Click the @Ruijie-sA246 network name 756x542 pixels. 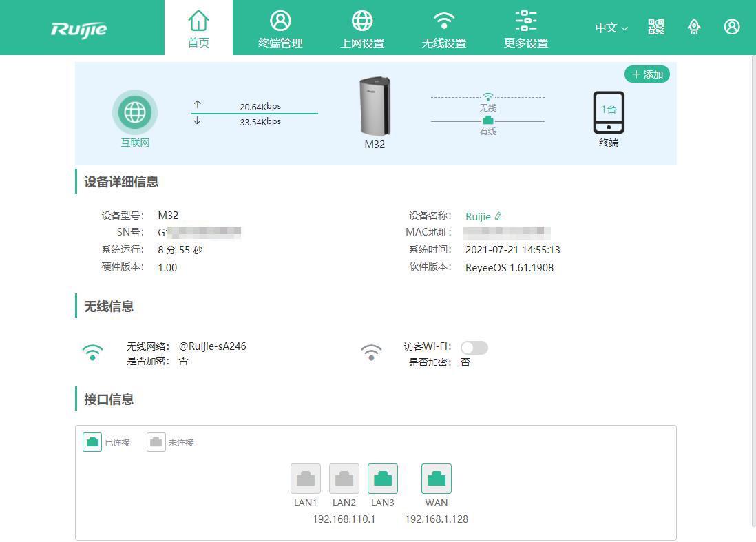click(212, 346)
